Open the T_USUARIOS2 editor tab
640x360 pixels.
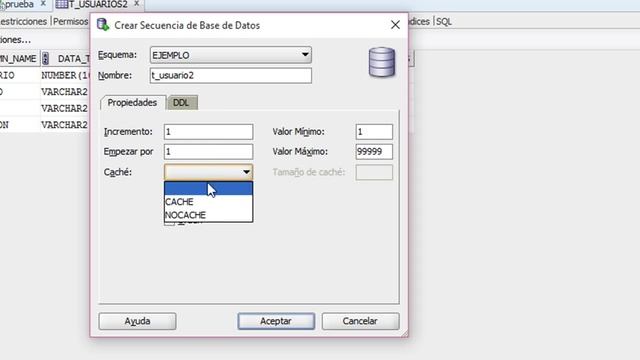[x=98, y=4]
